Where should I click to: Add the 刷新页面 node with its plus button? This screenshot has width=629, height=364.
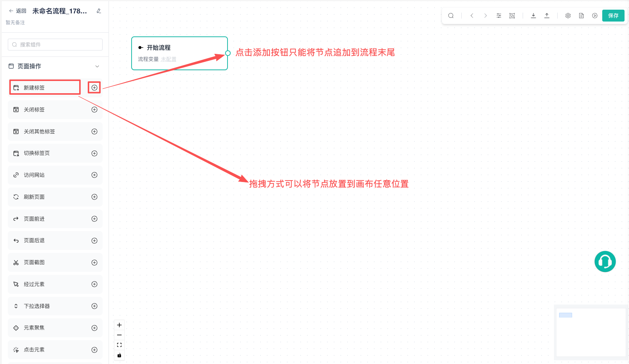(x=94, y=197)
